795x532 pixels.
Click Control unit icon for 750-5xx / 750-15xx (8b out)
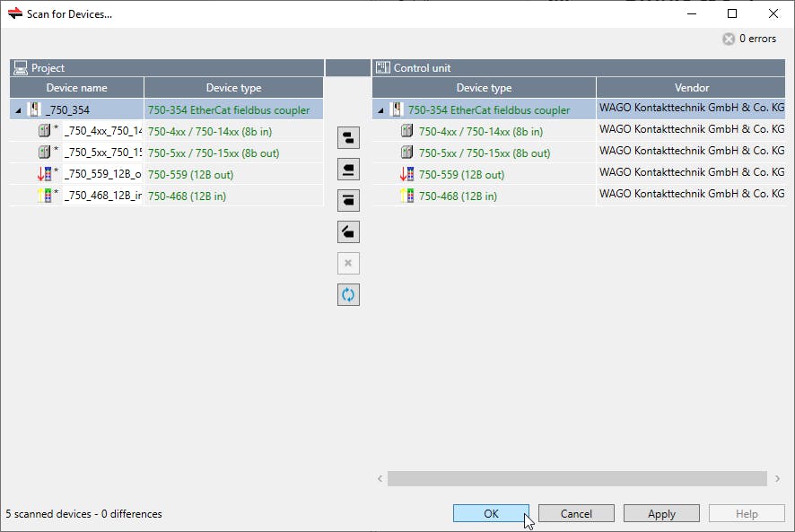[407, 153]
